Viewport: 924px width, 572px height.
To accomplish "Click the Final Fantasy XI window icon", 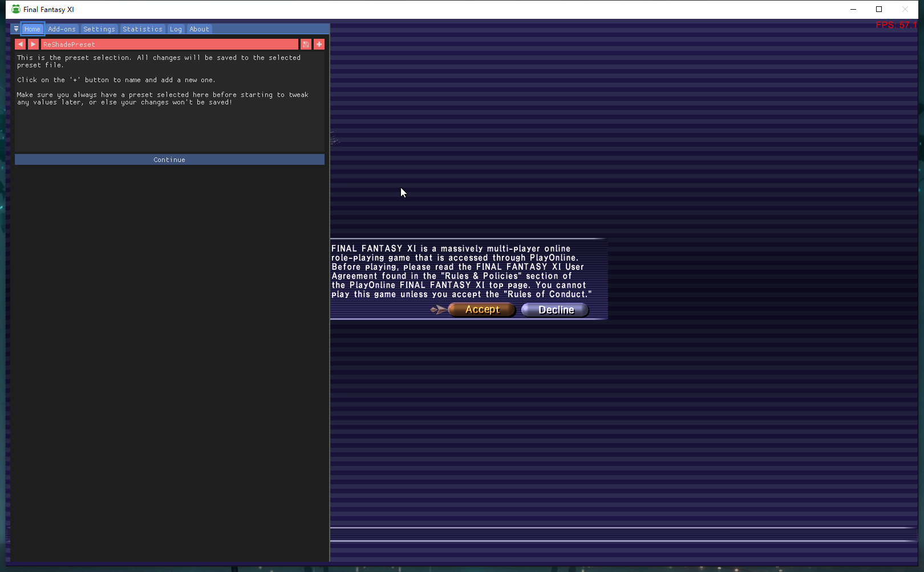I will (15, 9).
